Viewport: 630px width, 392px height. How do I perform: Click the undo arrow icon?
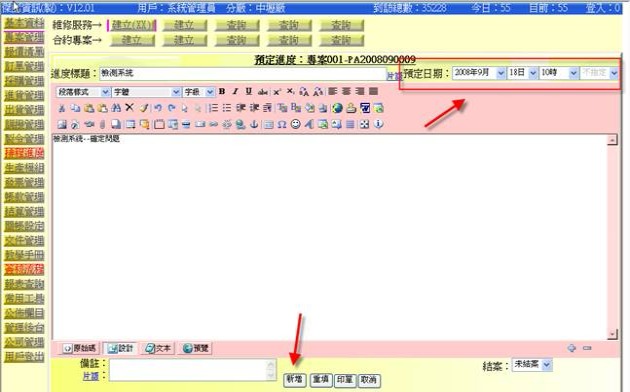pyautogui.click(x=158, y=108)
